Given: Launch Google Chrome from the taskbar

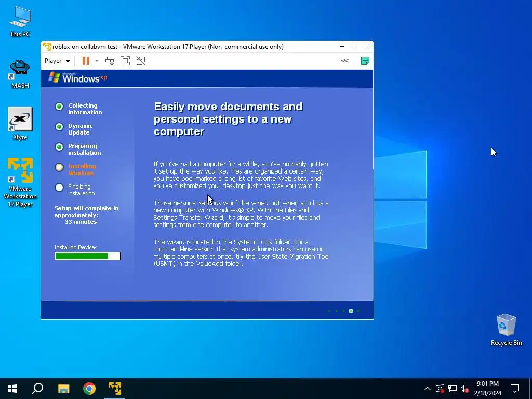Looking at the screenshot, I should pos(89,389).
